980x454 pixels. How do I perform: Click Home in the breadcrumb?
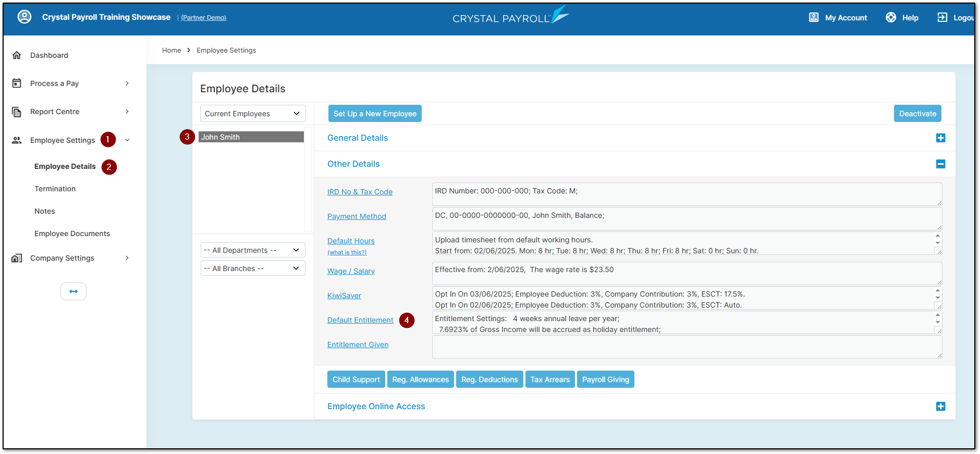tap(171, 51)
